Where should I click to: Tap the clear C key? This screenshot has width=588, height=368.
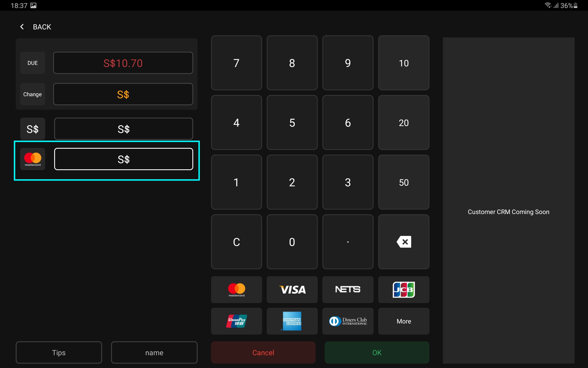click(236, 242)
